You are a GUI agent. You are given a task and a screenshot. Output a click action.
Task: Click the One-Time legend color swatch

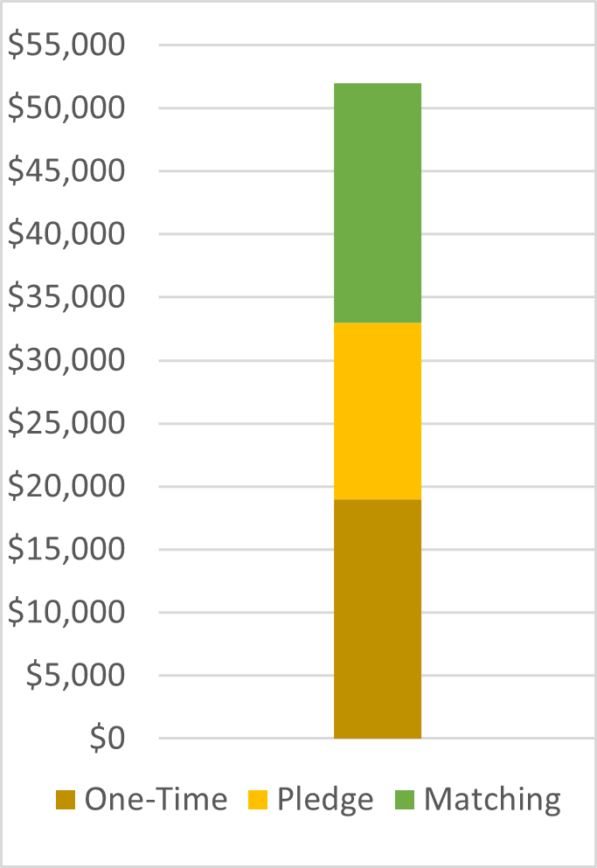click(x=66, y=800)
